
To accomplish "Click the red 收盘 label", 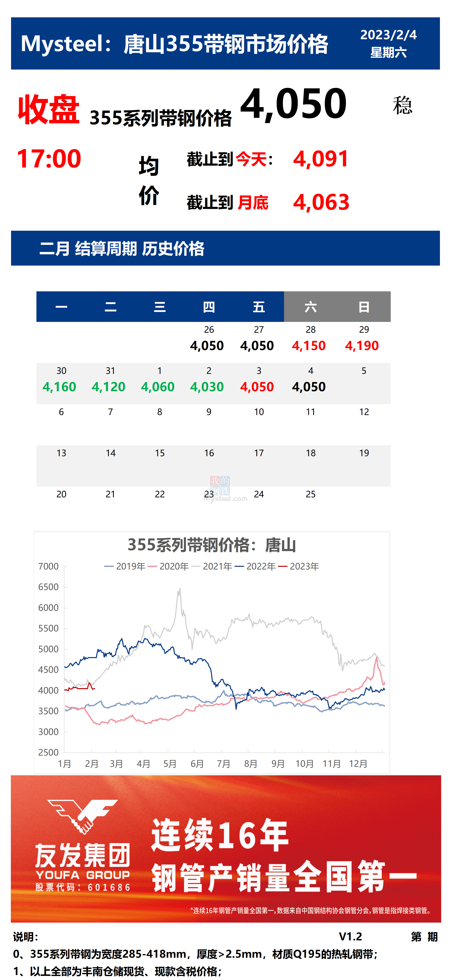I will 49,110.
